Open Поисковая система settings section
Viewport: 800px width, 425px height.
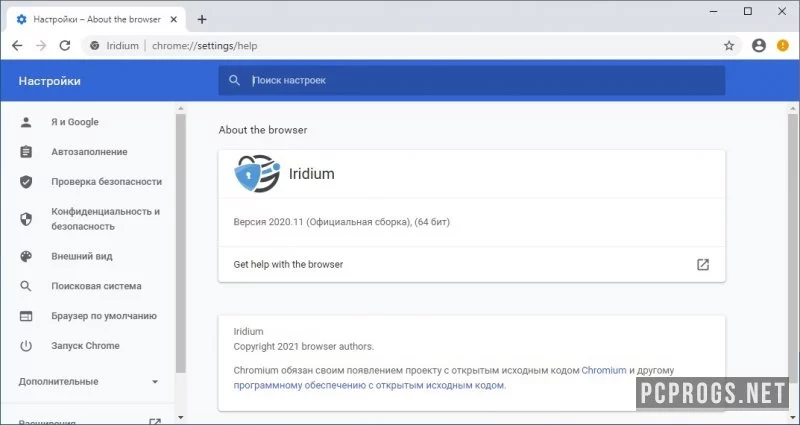[96, 286]
